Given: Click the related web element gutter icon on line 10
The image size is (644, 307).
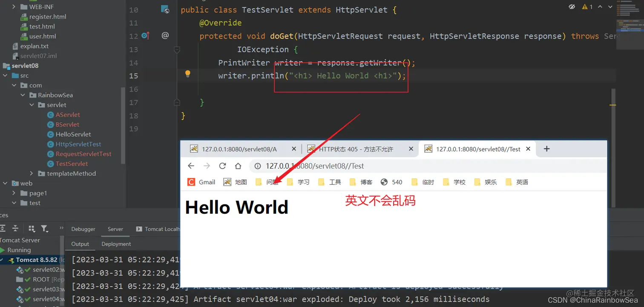Looking at the screenshot, I should (165, 9).
